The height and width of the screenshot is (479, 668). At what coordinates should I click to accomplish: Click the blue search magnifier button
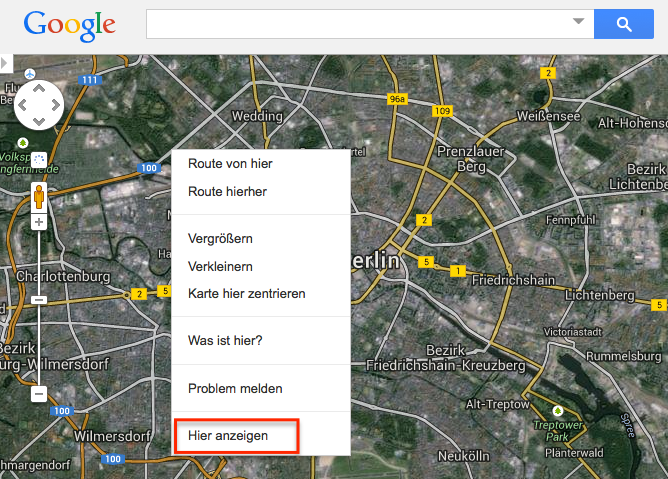click(622, 24)
